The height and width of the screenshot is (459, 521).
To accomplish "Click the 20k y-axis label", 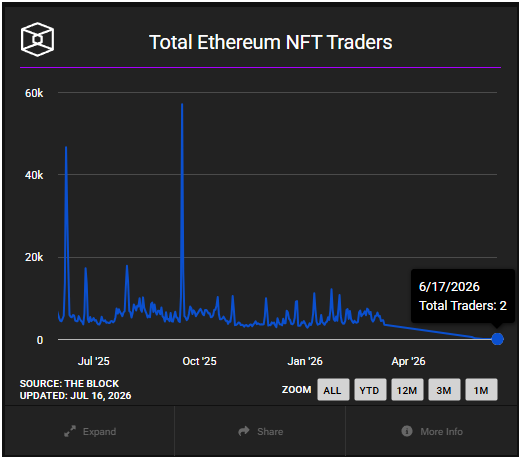I will click(34, 257).
